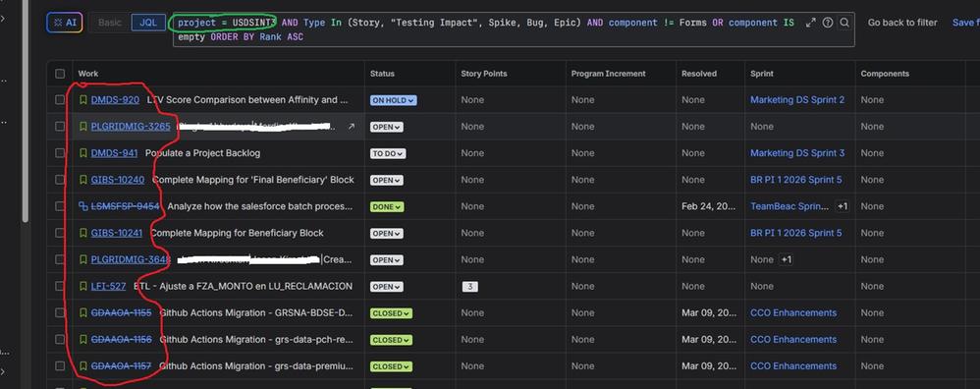The width and height of the screenshot is (980, 389).
Task: Select checkbox for LSMSFSP-9454 row
Action: pos(60,206)
